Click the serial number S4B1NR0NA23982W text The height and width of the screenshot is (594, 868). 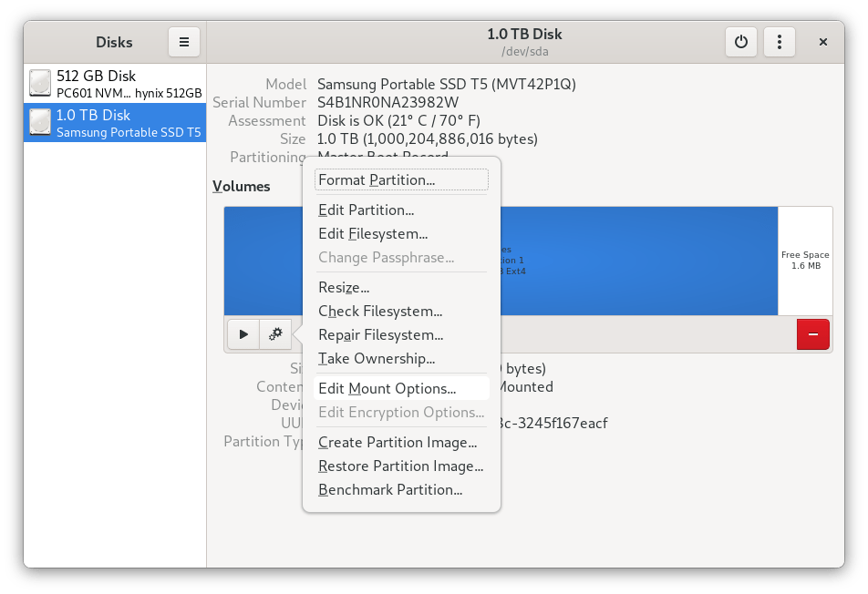(387, 103)
